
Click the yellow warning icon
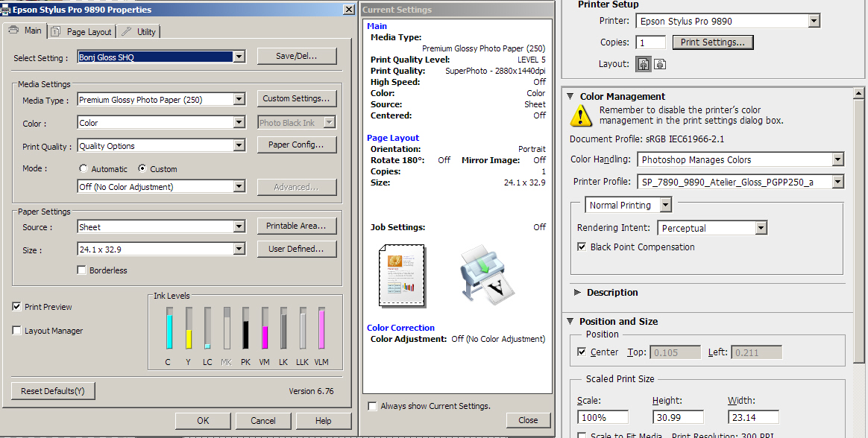click(x=581, y=115)
